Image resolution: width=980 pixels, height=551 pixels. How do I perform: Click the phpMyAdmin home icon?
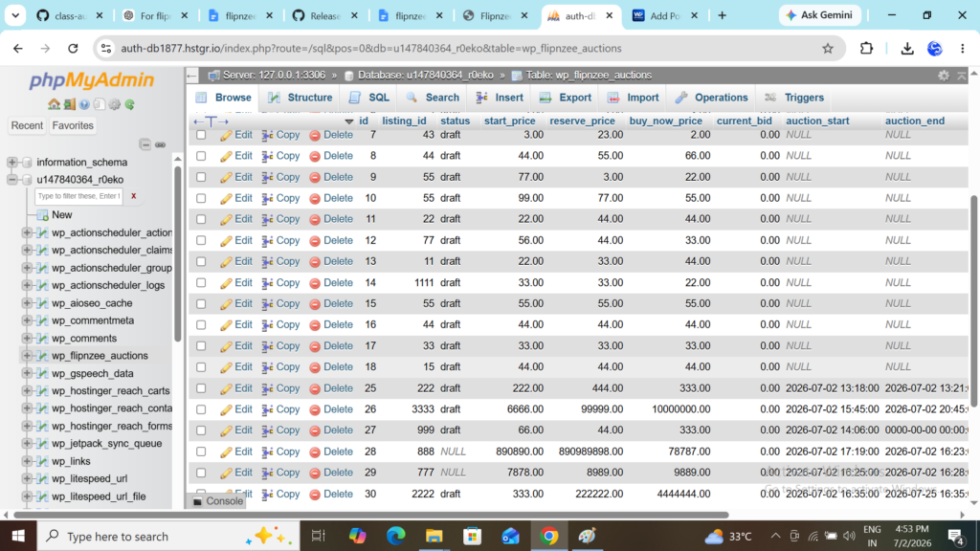coord(54,104)
